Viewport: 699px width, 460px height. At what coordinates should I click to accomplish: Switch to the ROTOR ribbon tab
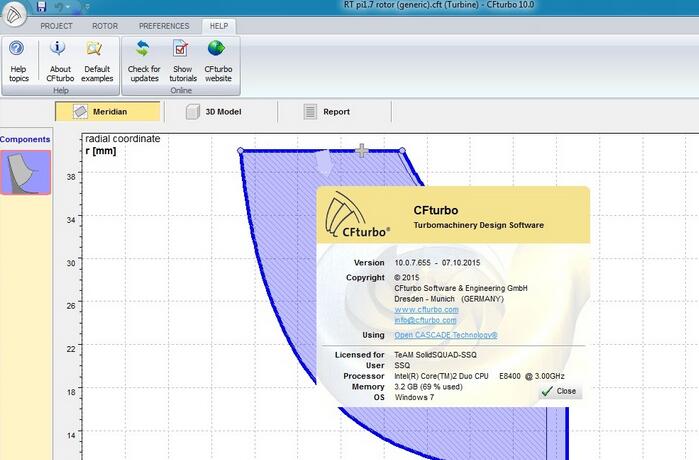pos(105,26)
